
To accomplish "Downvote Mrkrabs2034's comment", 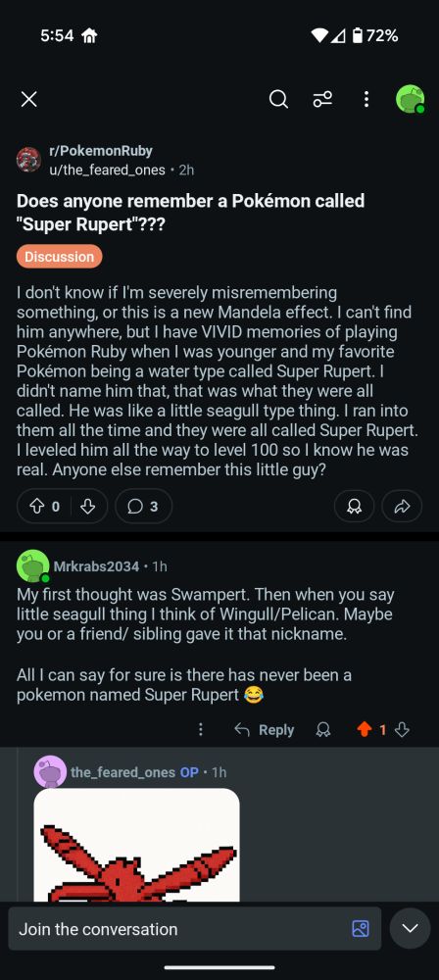I will 402,729.
